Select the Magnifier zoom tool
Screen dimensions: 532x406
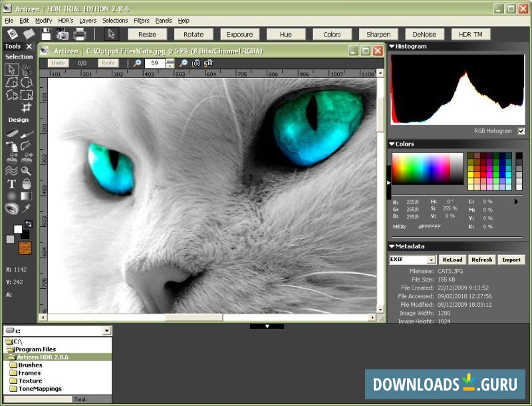tap(26, 171)
